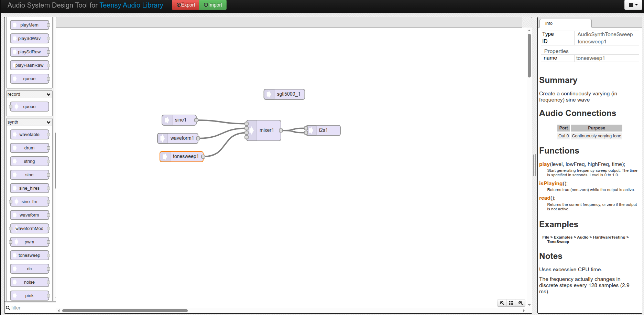
Task: Select the waveform1 node on canvas
Action: 182,138
